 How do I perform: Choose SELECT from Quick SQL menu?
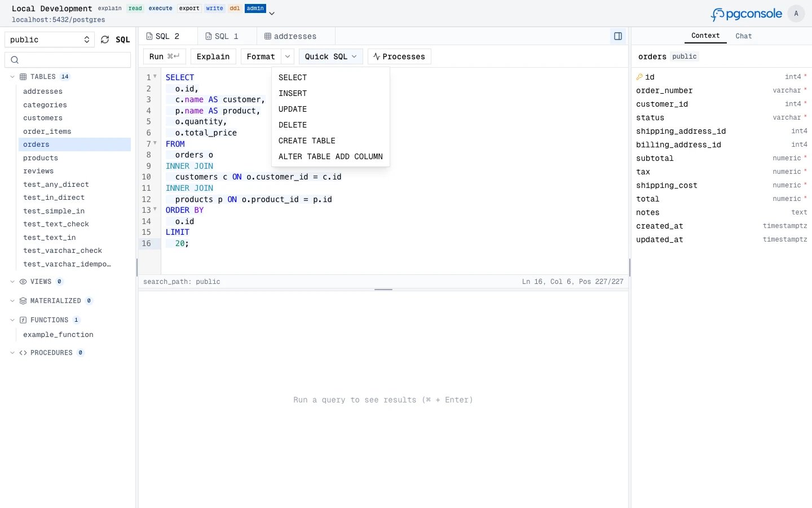330,77
